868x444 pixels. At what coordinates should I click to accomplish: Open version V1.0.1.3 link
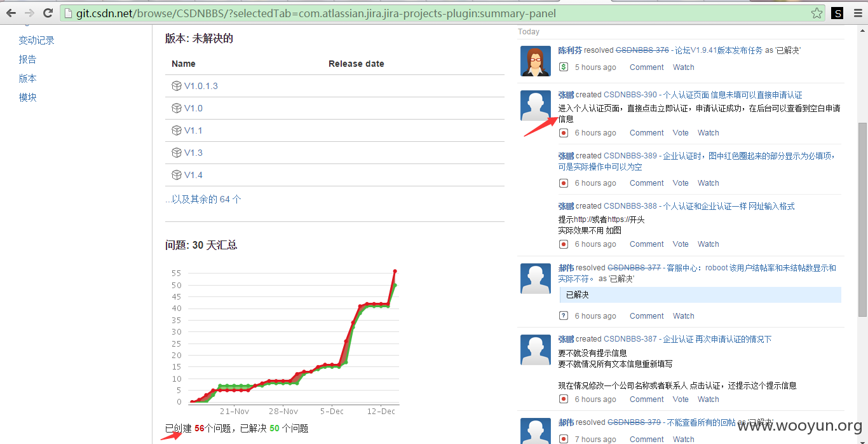click(x=201, y=86)
